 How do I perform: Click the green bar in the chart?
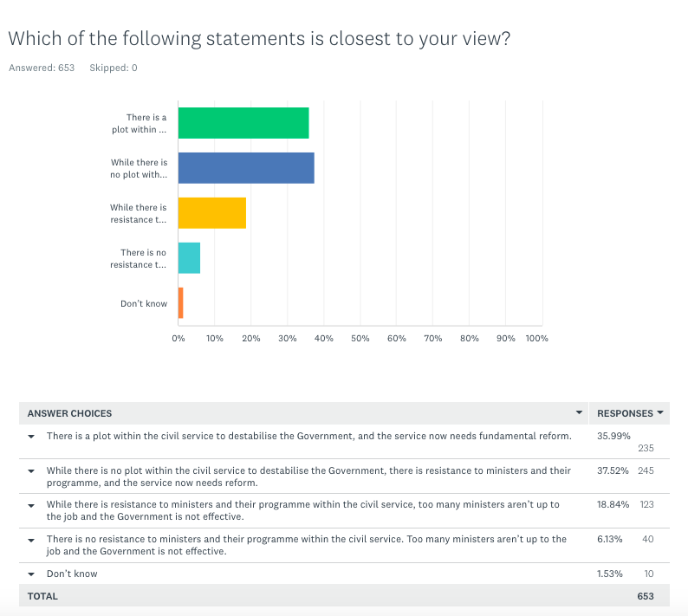pos(243,123)
